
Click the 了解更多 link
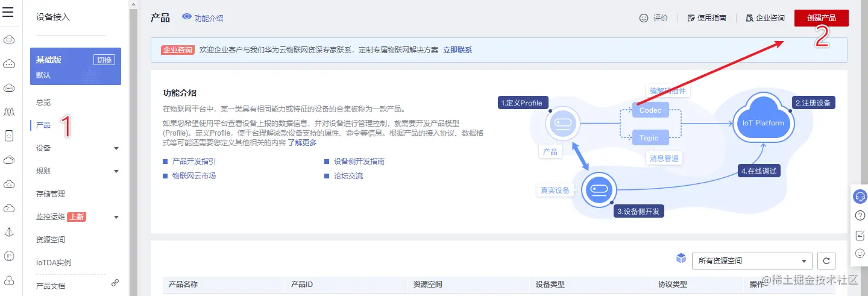(x=302, y=143)
